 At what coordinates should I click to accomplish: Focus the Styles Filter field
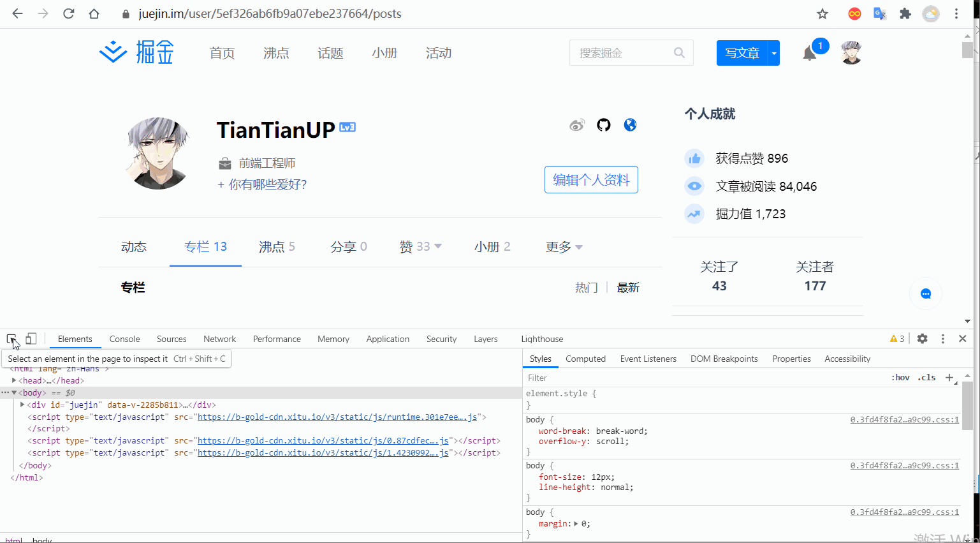point(705,378)
